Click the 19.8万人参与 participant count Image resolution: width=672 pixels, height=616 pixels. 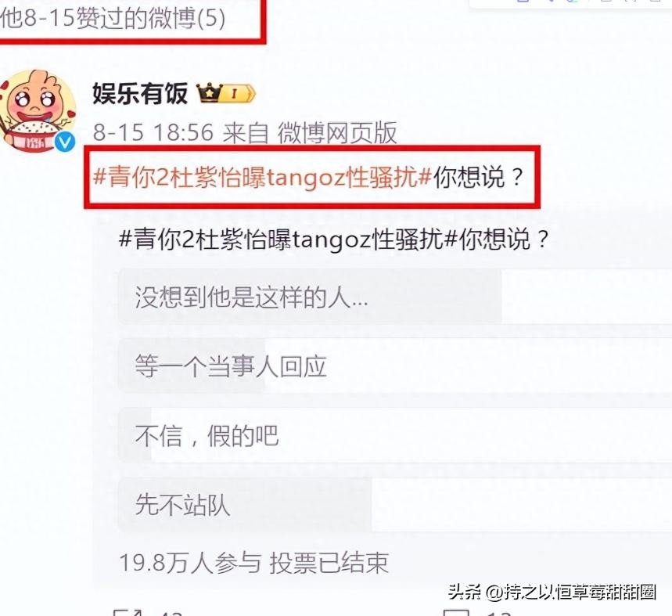(x=190, y=563)
